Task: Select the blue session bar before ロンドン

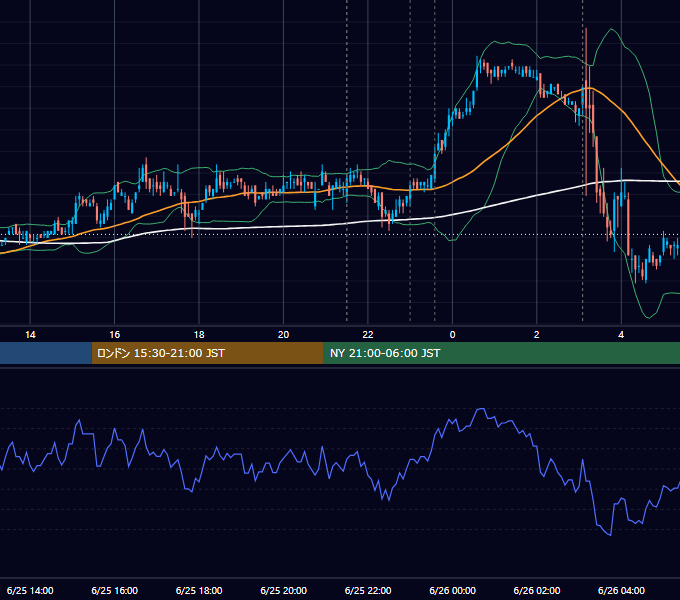Action: (46, 353)
